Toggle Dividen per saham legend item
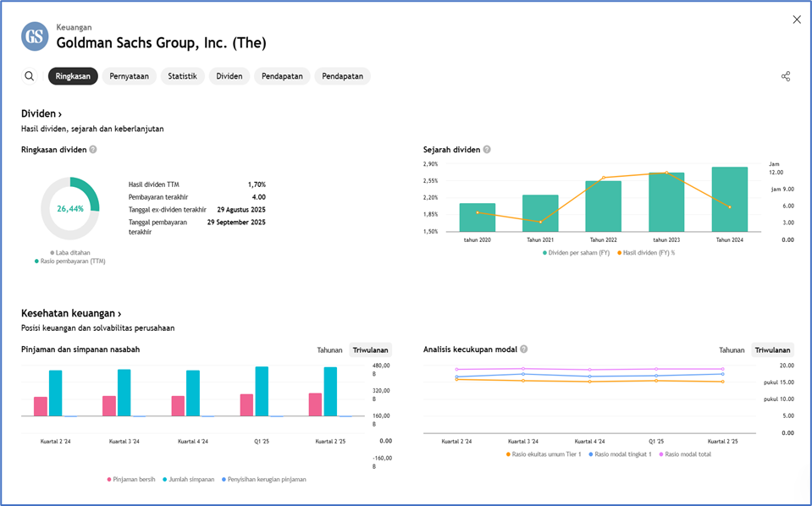Screen dimensions: 812x506 578,252
